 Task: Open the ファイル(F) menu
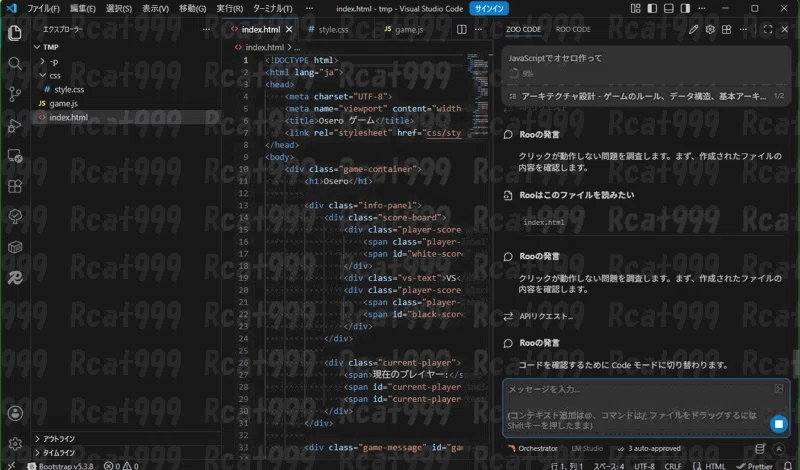pos(43,8)
